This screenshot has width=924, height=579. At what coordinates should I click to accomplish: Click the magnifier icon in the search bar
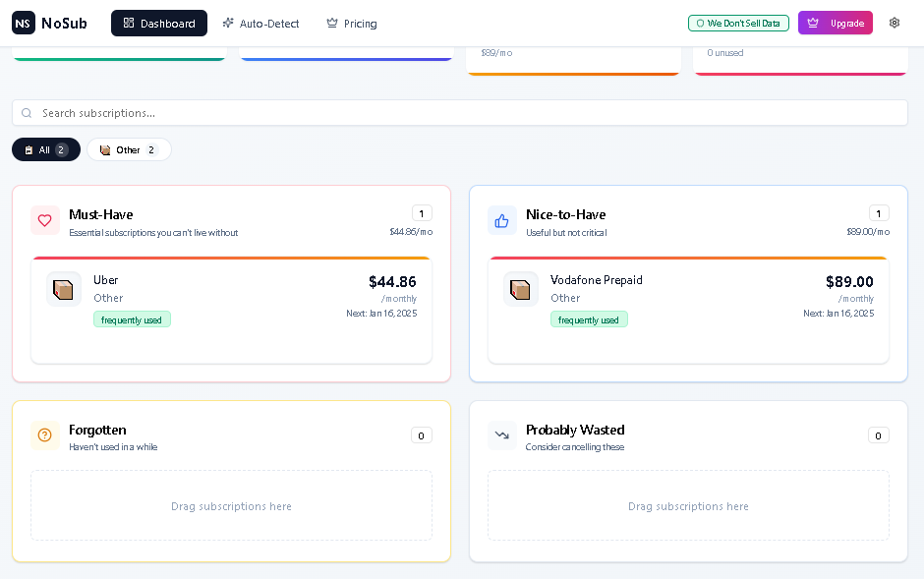[x=27, y=112]
